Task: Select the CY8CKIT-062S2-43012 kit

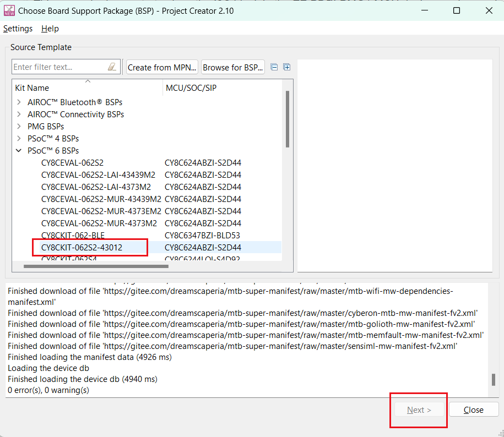Action: coord(82,248)
